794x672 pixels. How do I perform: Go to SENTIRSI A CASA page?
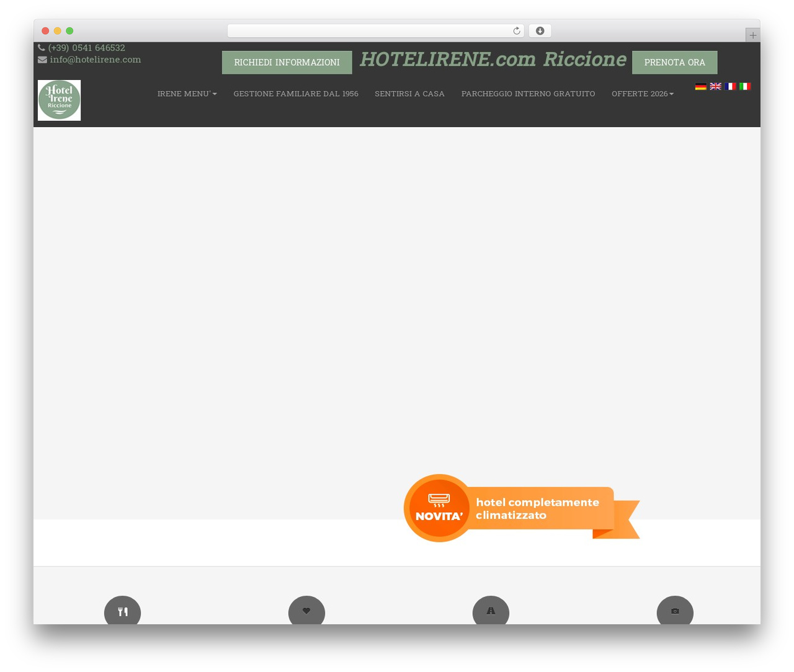pos(409,94)
